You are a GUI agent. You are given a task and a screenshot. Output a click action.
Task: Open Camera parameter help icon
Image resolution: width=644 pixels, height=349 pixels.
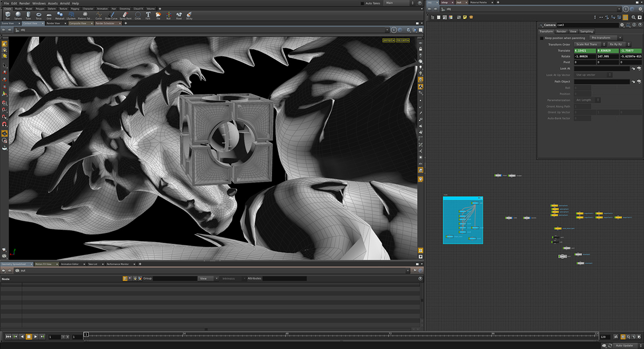coord(640,25)
